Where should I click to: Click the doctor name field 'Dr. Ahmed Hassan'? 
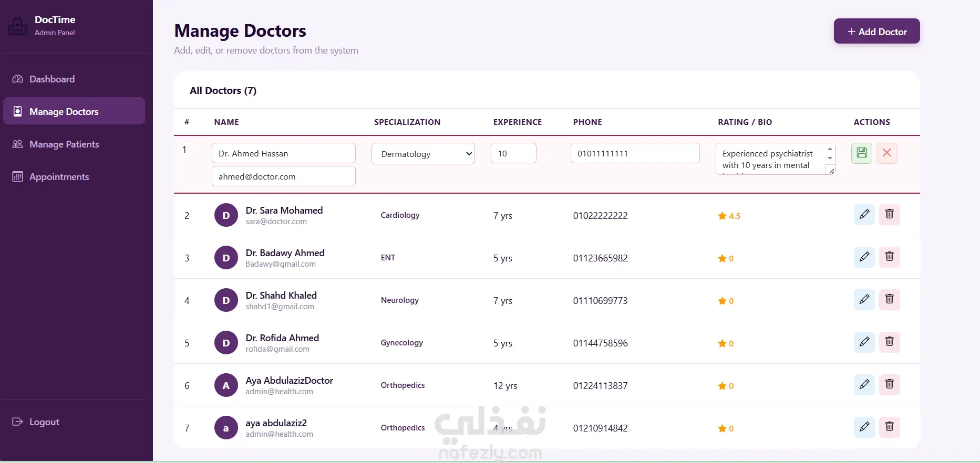(x=283, y=153)
